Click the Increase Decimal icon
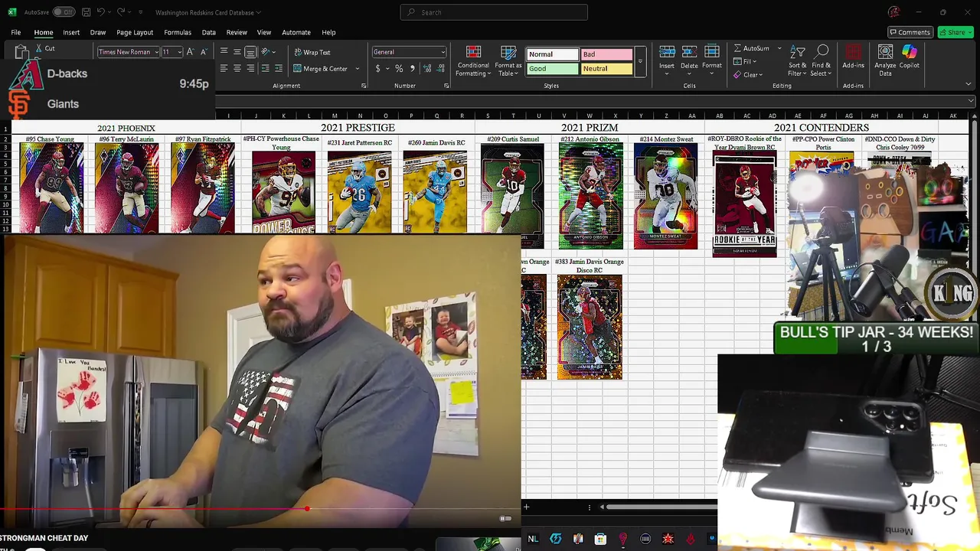This screenshot has height=551, width=980. pyautogui.click(x=427, y=68)
